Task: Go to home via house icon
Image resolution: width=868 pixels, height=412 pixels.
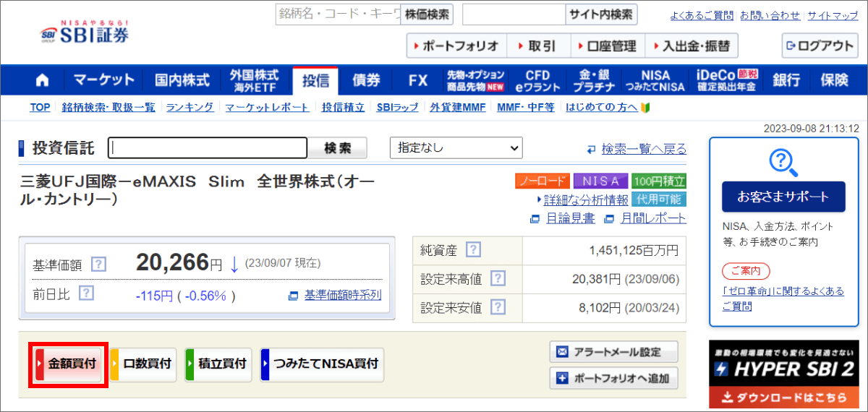Action: [x=43, y=80]
